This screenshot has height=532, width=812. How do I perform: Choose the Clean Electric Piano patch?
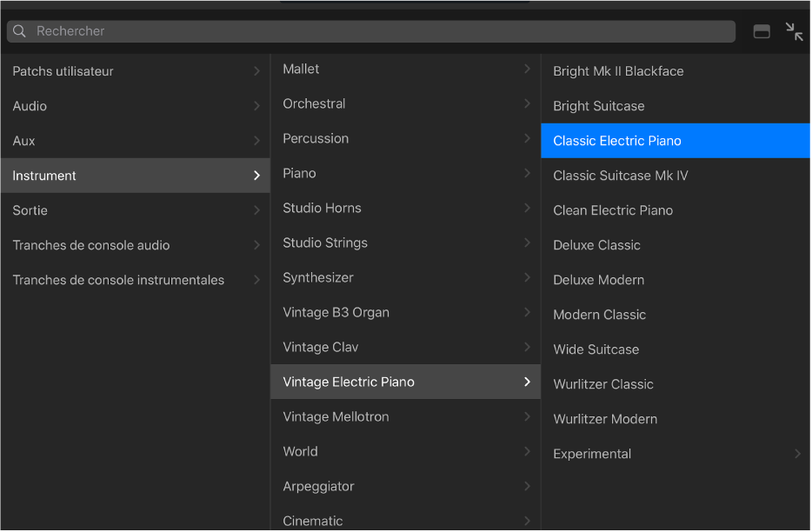676,210
